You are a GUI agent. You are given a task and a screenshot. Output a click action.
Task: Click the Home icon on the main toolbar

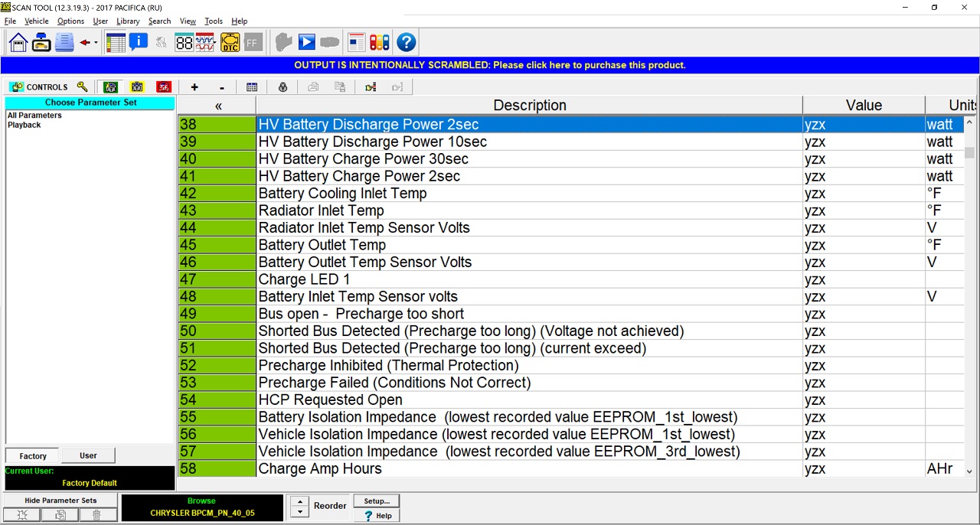point(17,42)
